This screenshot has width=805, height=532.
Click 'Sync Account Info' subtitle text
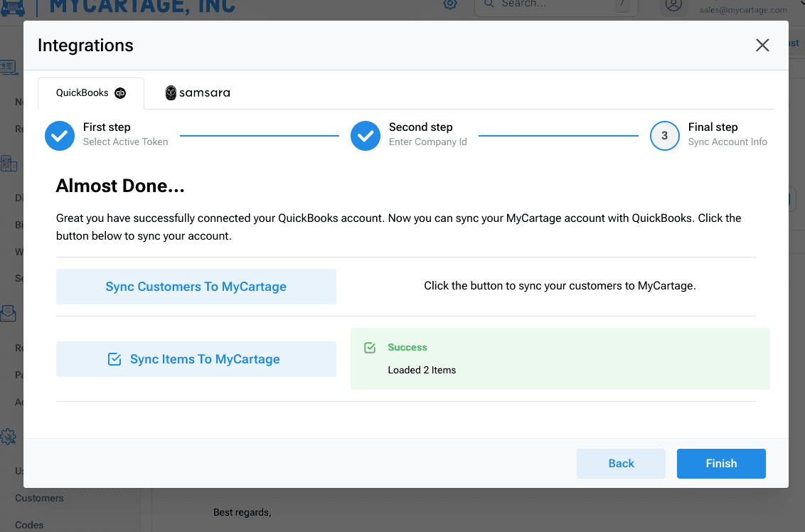coord(727,142)
